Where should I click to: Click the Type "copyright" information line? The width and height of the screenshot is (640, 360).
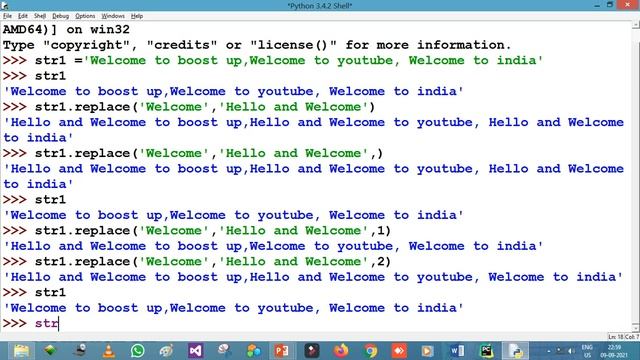point(257,45)
